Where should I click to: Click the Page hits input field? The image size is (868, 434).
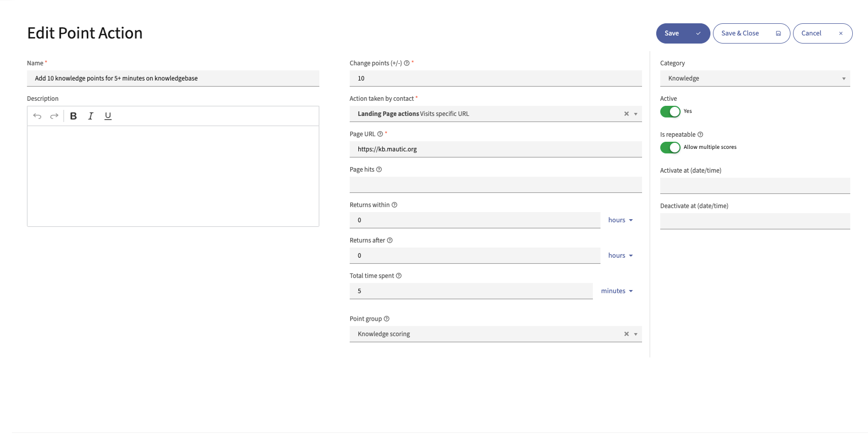(x=495, y=185)
